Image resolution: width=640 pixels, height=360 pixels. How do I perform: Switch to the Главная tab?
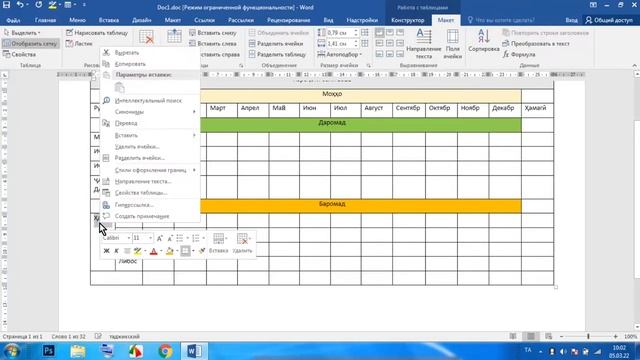[45, 20]
